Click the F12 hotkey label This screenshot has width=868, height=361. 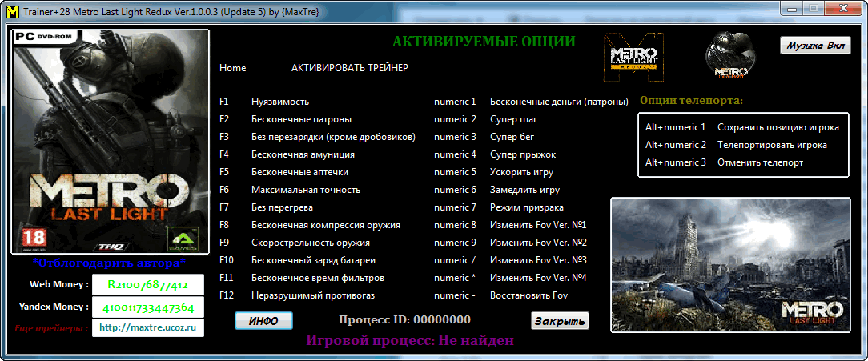(x=226, y=295)
